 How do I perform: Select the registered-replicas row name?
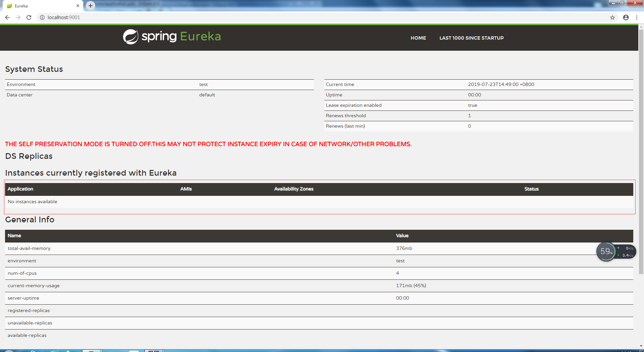click(x=29, y=311)
